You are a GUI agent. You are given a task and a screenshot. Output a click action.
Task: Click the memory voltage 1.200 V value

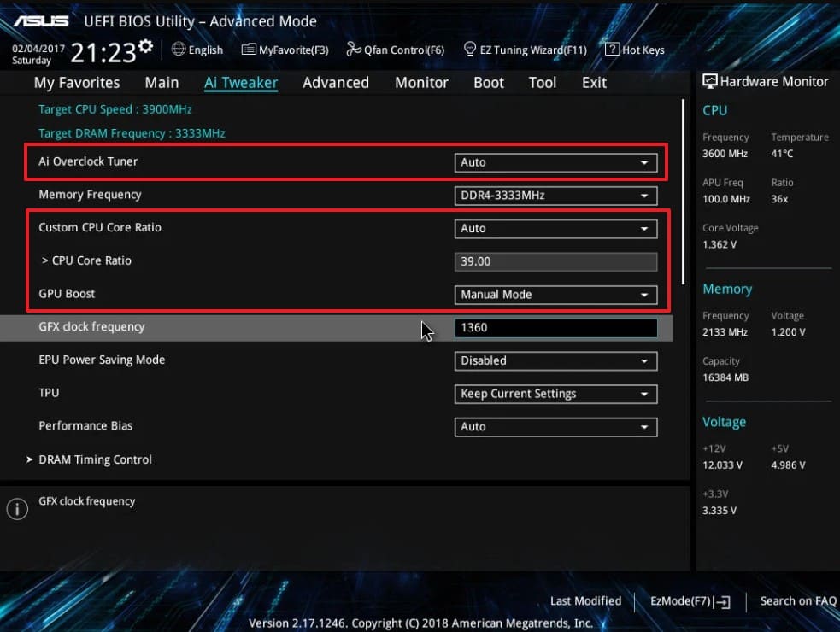coord(788,332)
